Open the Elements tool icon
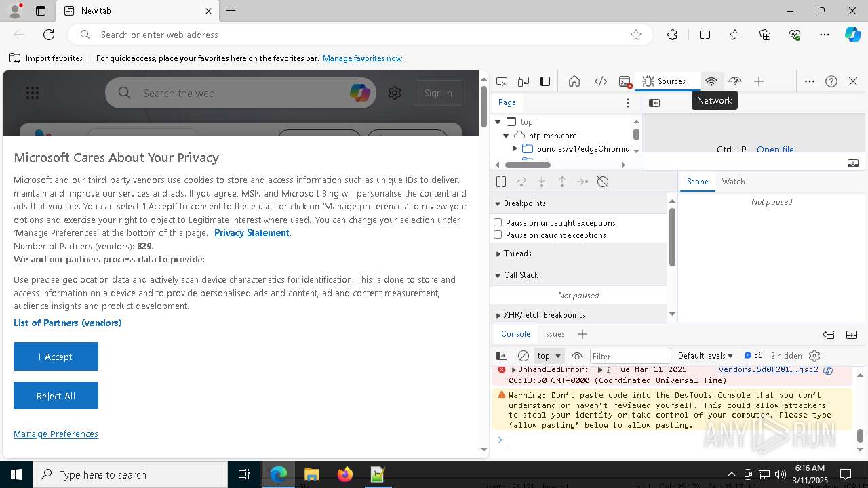 tap(601, 81)
